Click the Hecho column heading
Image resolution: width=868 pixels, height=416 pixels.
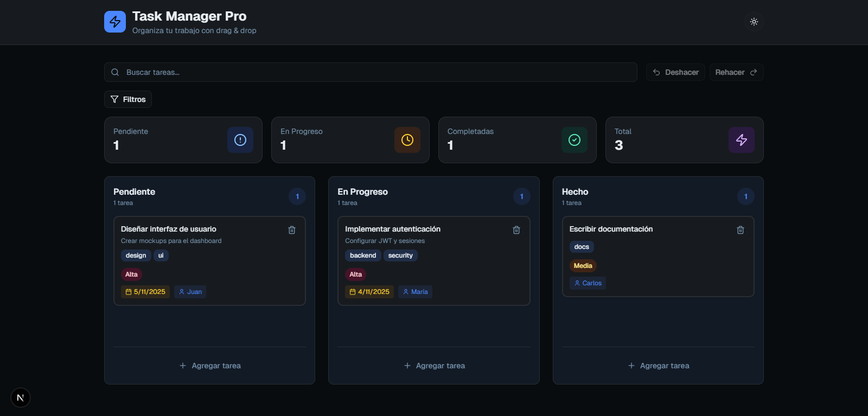point(575,191)
